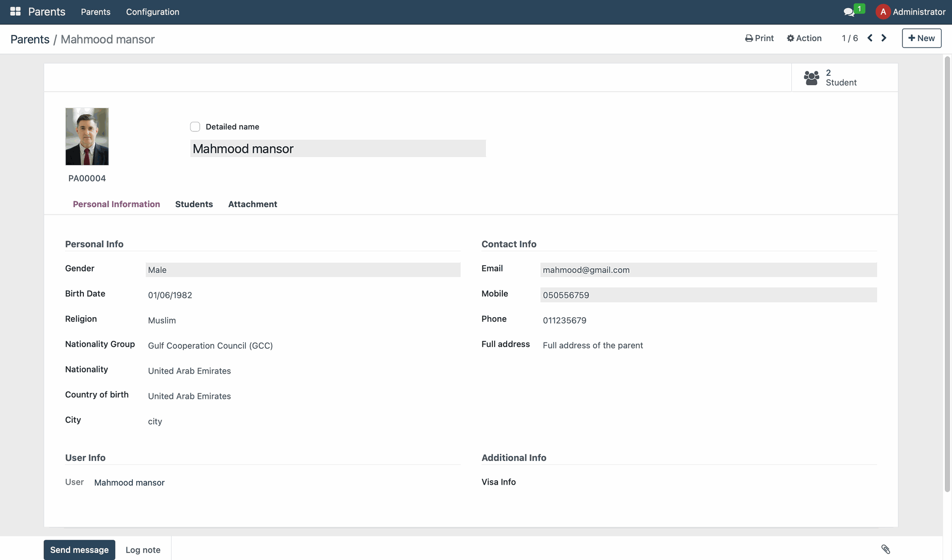
Task: Open the conversations chat icon
Action: click(x=849, y=12)
